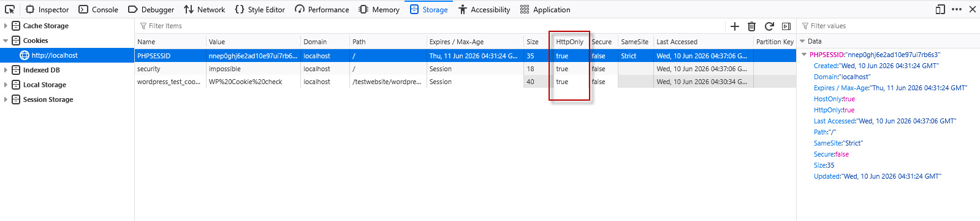980x221 pixels.
Task: Click the SameSite 'Strict' cell
Action: (636, 56)
